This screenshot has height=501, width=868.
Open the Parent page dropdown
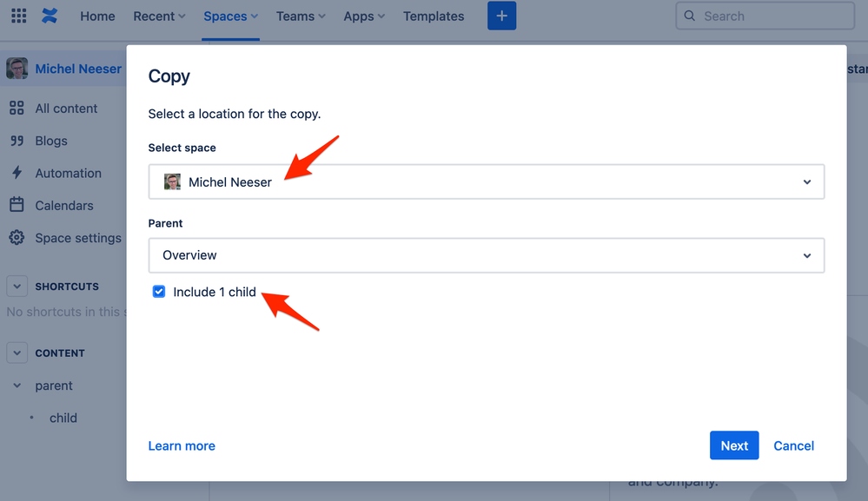click(x=486, y=255)
